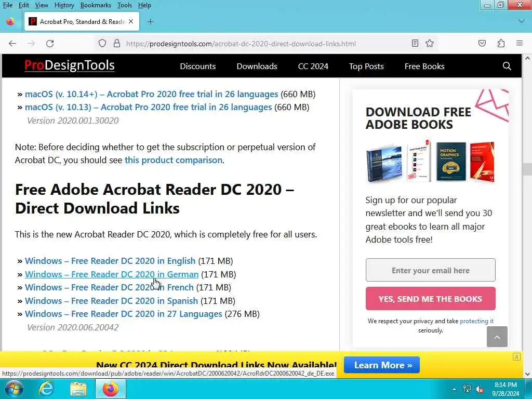Download Windows Reader DC 2020 in German
This screenshot has width=532, height=399.
click(112, 274)
